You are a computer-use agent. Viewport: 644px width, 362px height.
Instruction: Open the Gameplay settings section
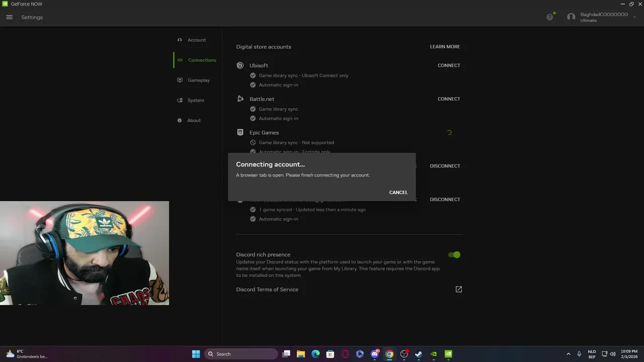pos(199,80)
